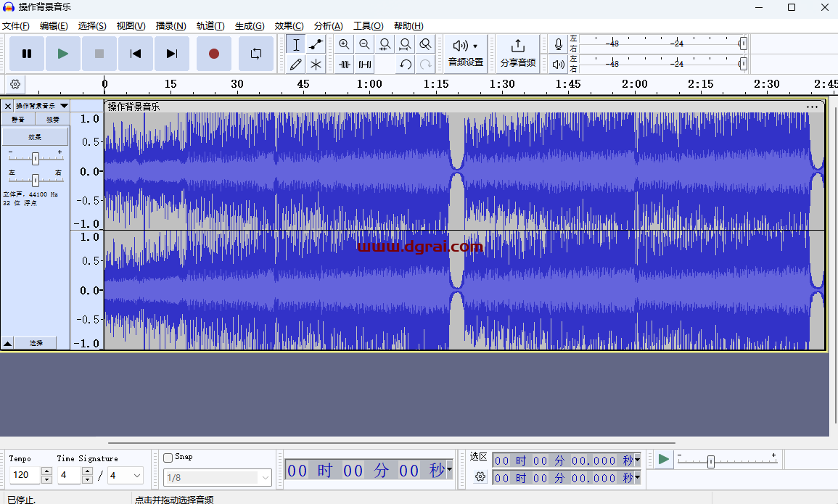Image resolution: width=838 pixels, height=504 pixels.
Task: Open the time display format dropdown
Action: click(449, 469)
